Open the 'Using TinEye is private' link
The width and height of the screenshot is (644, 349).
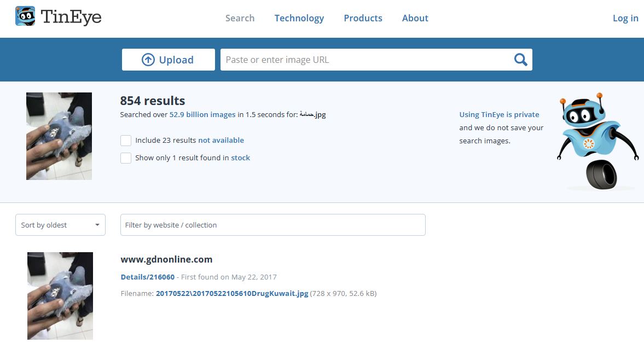pos(499,115)
